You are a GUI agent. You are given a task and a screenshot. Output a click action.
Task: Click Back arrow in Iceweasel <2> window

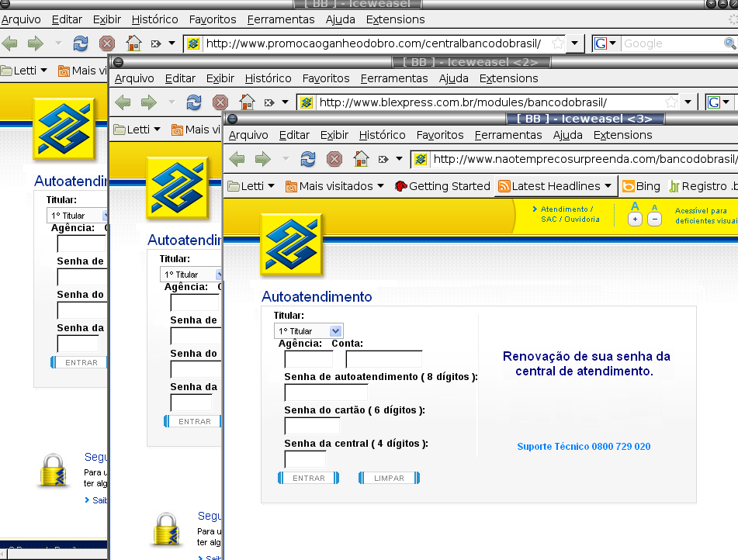[123, 102]
